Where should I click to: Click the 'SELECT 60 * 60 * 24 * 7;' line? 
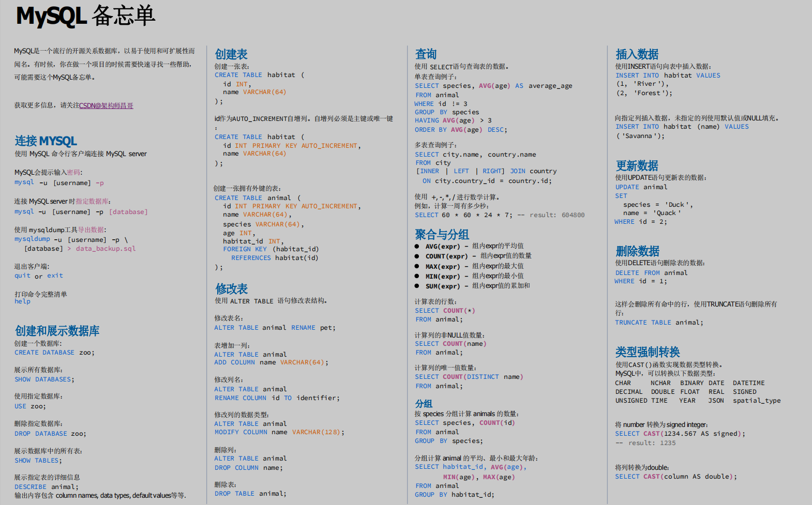(x=463, y=215)
